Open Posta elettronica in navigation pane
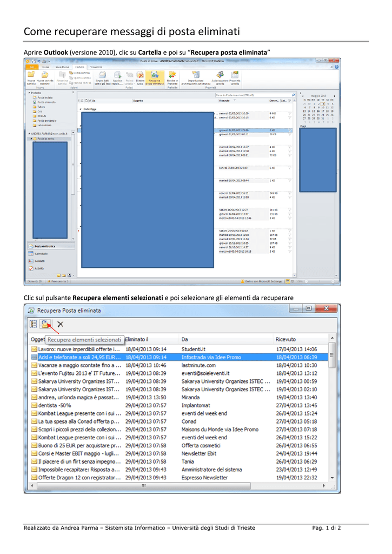Viewport: 392px width, 554px height. coord(51,246)
